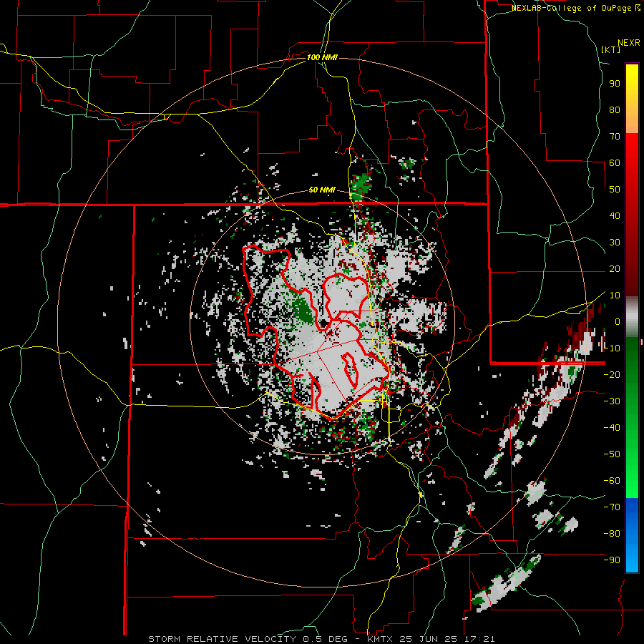Click the -40 knot label on the scale
Viewport: 644px width, 644px height.
point(612,428)
